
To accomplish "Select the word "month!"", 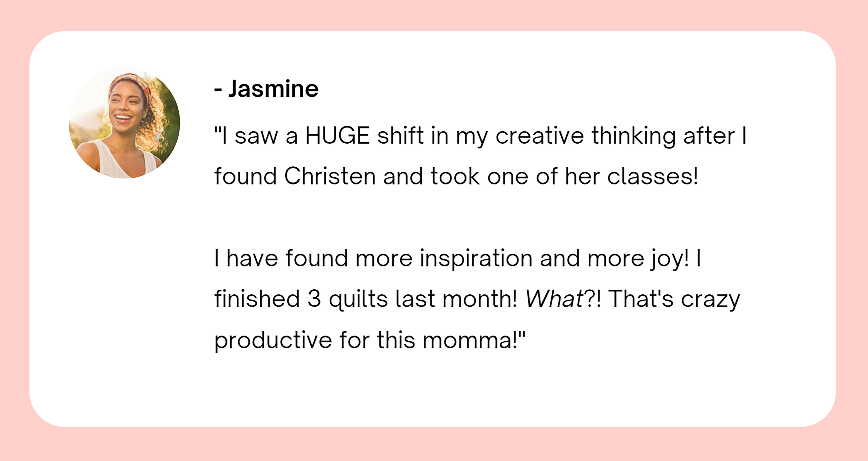I will click(479, 299).
